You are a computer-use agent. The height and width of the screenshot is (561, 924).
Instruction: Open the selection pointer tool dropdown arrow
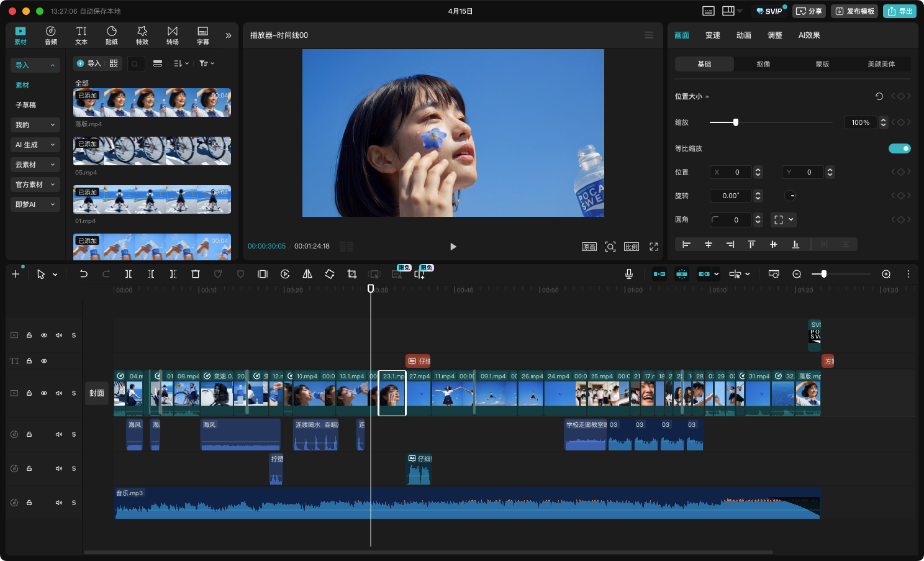tap(55, 275)
